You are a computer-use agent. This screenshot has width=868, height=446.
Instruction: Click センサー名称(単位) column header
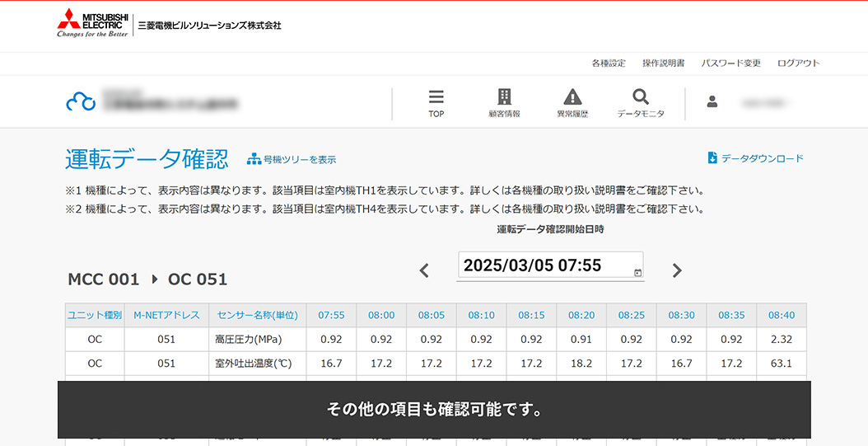[x=258, y=316]
